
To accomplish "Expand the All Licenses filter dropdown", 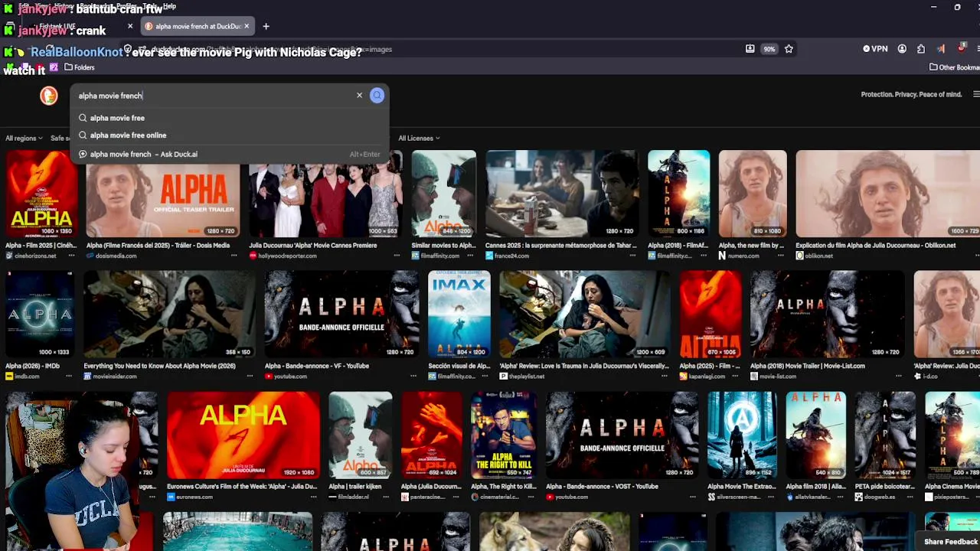I will click(419, 139).
